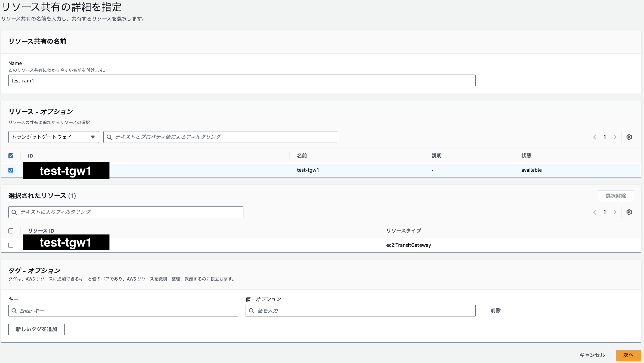The image size is (644, 363).
Task: Click キャンセル link
Action: [x=592, y=355]
